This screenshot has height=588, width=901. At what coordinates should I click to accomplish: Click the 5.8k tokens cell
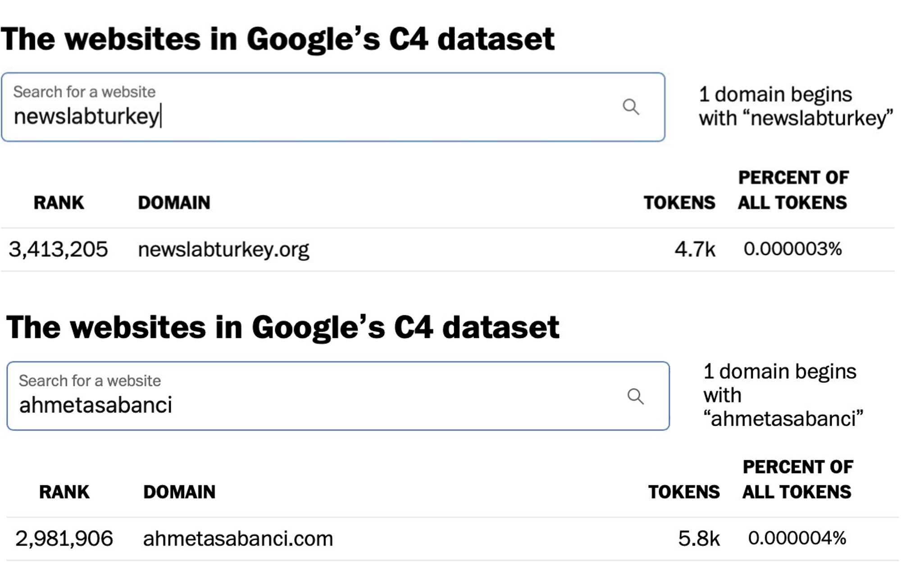(x=699, y=538)
